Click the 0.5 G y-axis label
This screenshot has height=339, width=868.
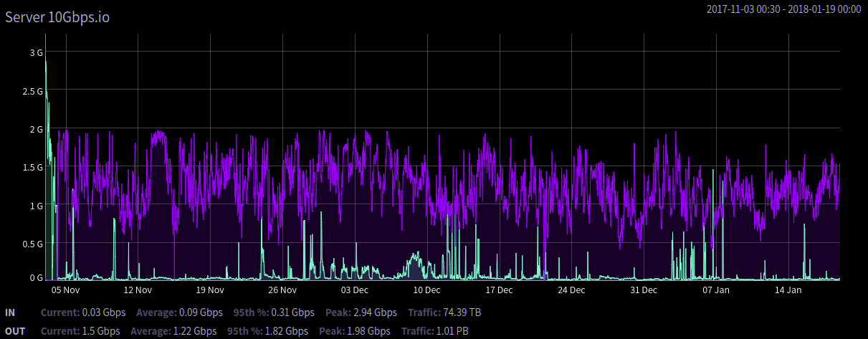[33, 244]
